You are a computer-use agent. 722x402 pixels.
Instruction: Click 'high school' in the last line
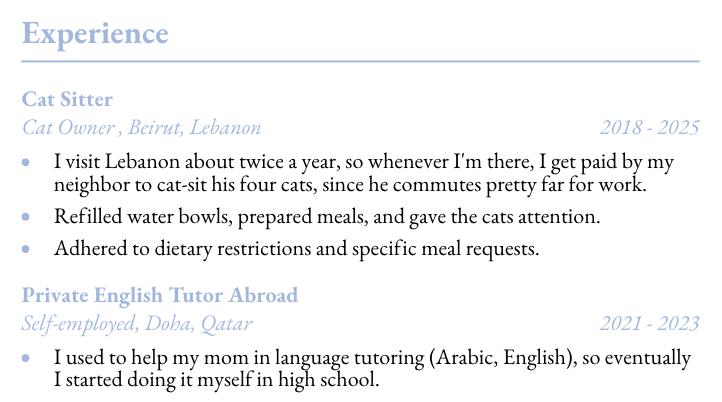click(x=328, y=380)
